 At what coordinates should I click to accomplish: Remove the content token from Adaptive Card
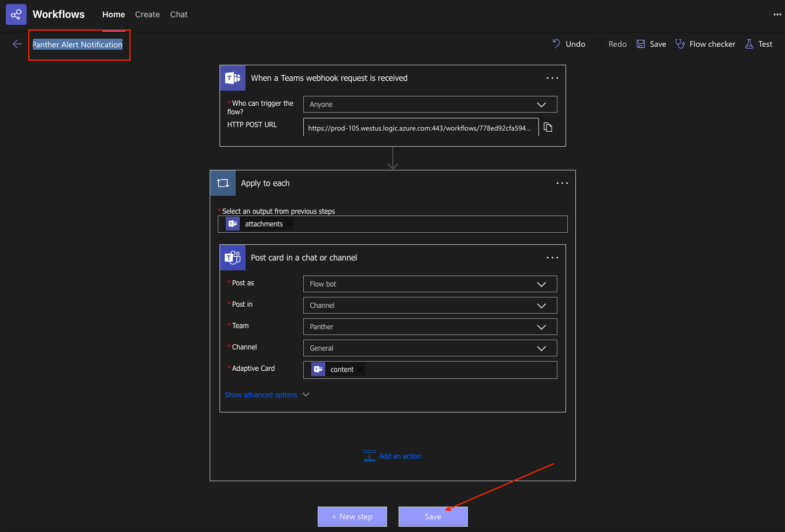click(360, 370)
